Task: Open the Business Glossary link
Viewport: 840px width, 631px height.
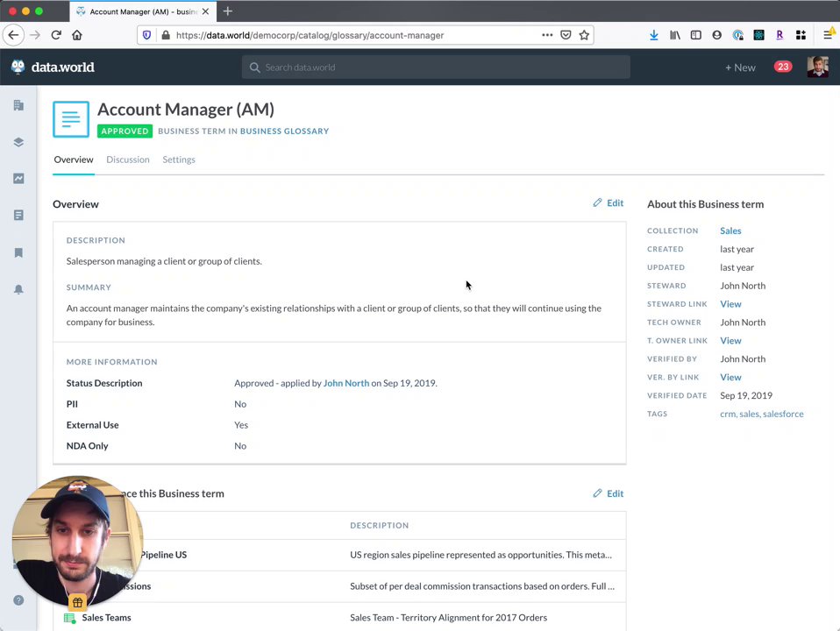Action: point(284,131)
